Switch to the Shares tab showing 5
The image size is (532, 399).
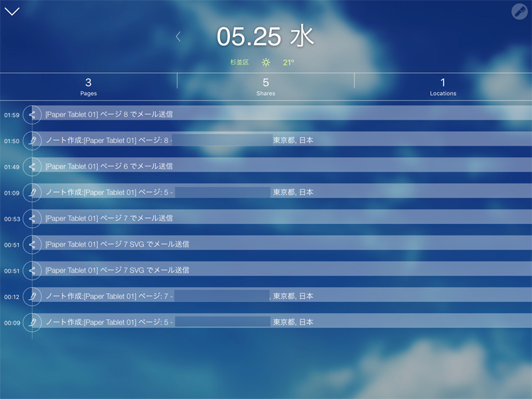coord(266,86)
